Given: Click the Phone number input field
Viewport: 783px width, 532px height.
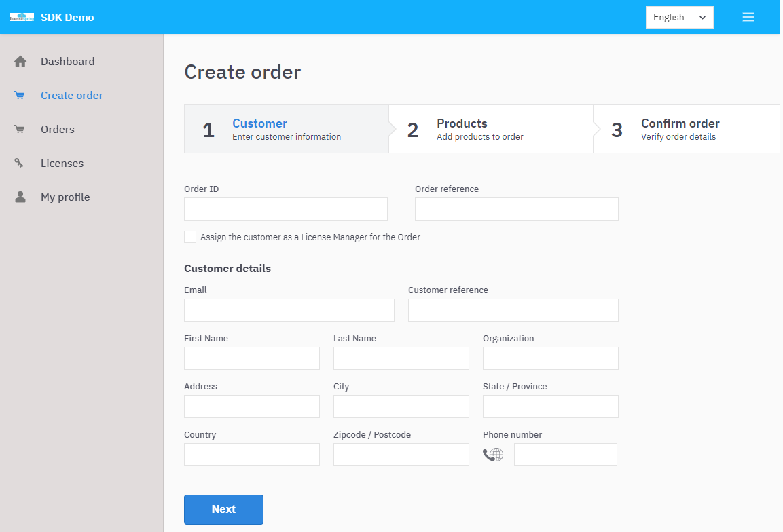Looking at the screenshot, I should (x=565, y=455).
